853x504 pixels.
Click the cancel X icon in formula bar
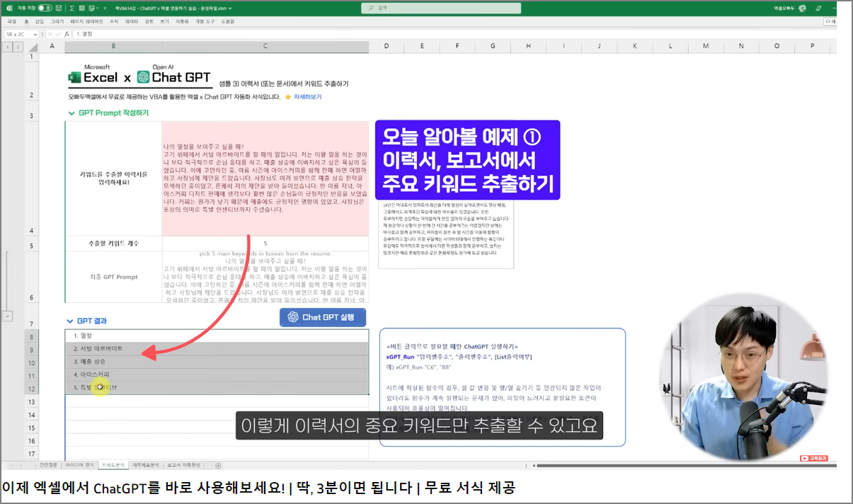(x=49, y=33)
